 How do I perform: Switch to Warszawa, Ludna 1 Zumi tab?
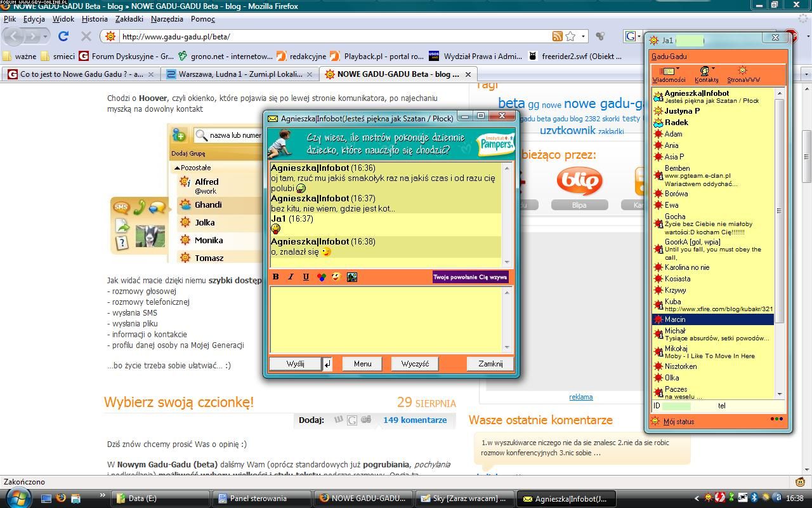point(239,74)
